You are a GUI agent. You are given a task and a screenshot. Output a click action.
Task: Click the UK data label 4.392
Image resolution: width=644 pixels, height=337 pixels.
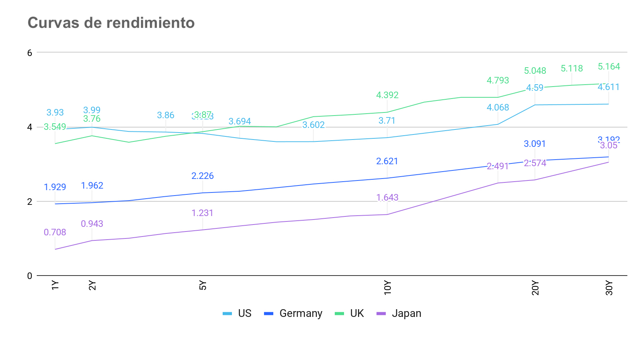tap(387, 95)
